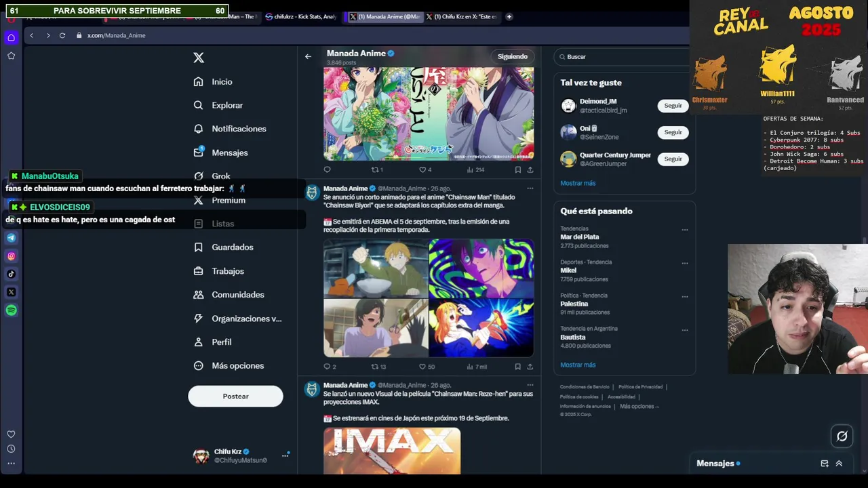Screen dimensions: 868x488
Task: View stats of Chainsaw Biyori post
Action: tap(477, 367)
